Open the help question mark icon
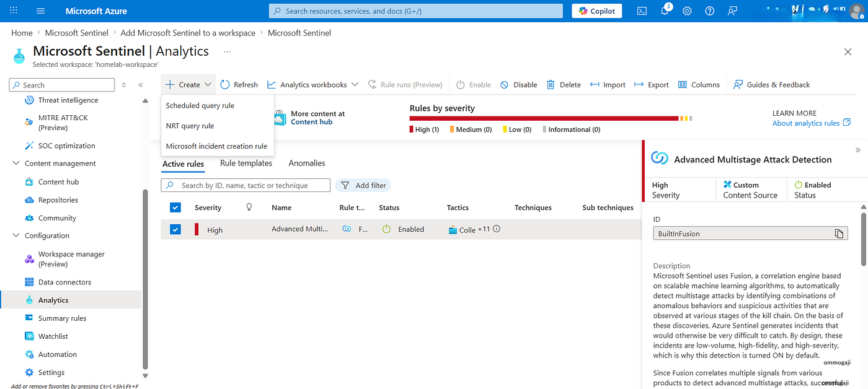Image resolution: width=868 pixels, height=389 pixels. (x=710, y=11)
